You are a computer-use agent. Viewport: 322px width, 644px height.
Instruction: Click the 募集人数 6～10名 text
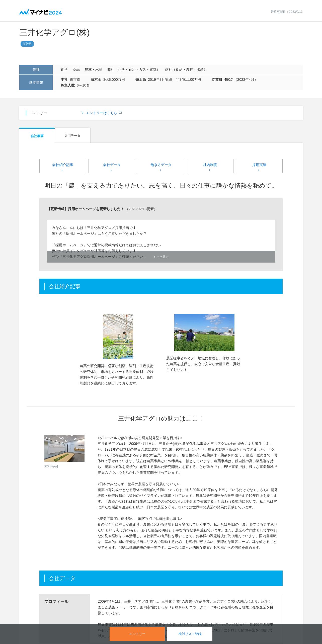pos(75,85)
